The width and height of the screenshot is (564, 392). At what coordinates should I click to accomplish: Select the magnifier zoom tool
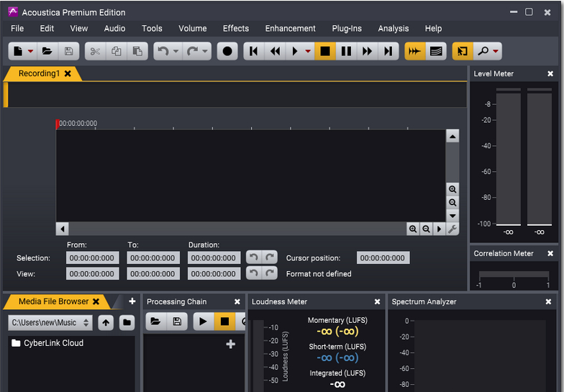(x=483, y=52)
